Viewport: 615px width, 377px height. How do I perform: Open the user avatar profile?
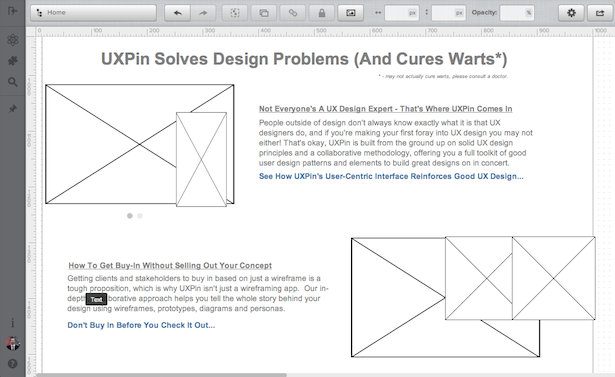13,343
